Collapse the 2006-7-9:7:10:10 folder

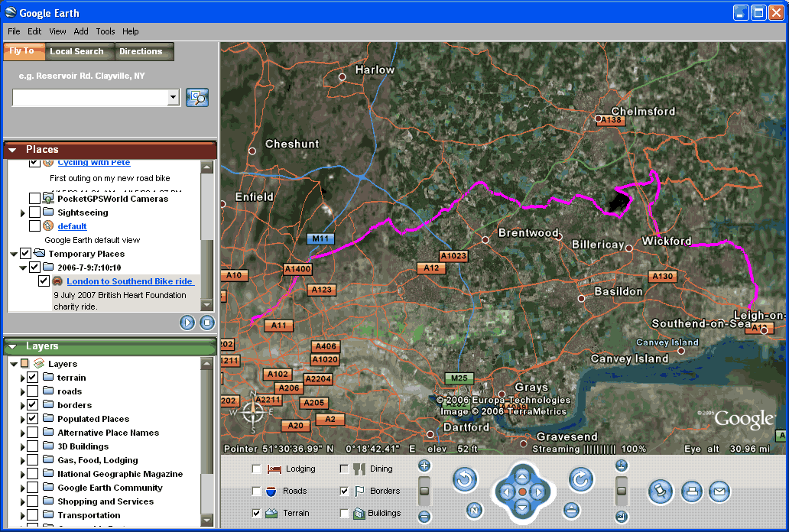[23, 268]
